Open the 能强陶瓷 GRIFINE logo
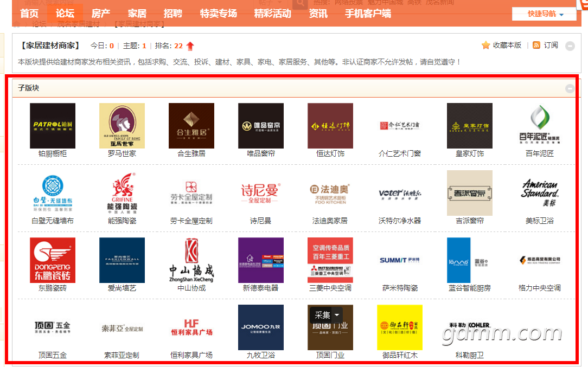 point(122,193)
